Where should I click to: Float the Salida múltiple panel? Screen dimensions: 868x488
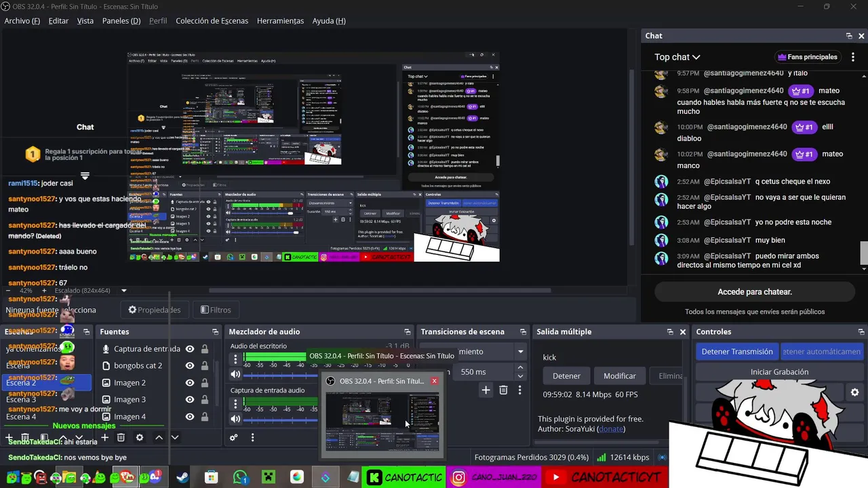[x=670, y=331]
